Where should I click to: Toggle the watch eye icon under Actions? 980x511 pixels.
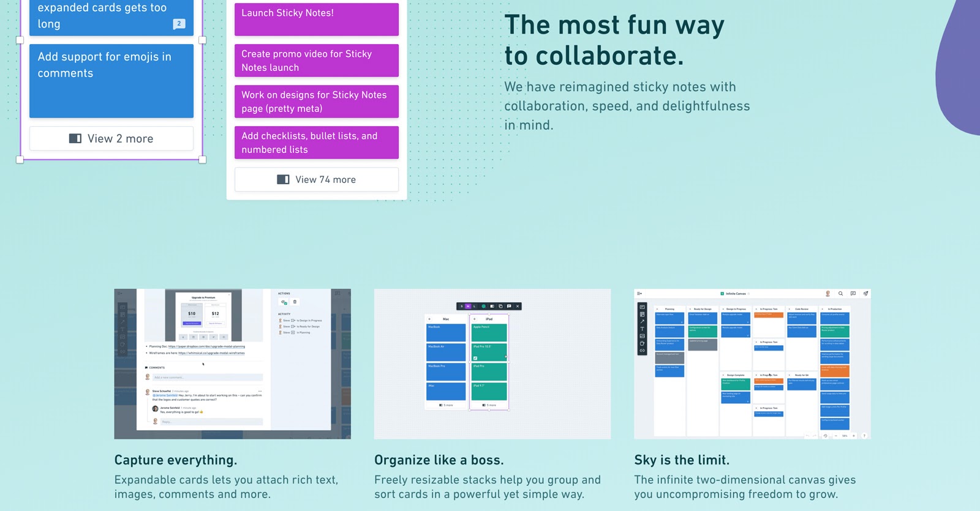(x=283, y=302)
